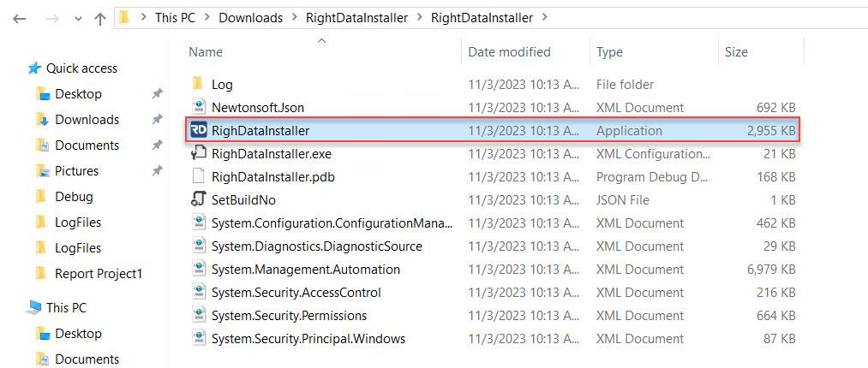
Task: Expand the chevron after Downloads breadcrumb
Action: coord(294,17)
